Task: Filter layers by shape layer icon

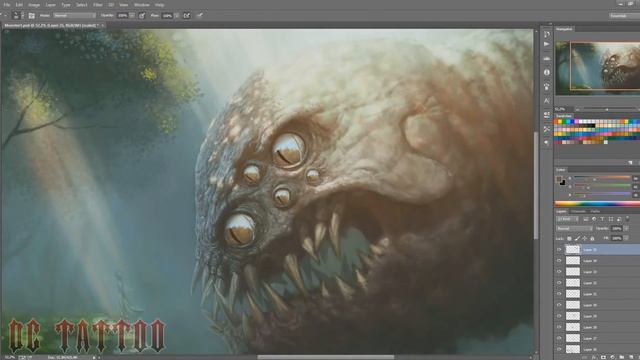Action: [x=611, y=219]
